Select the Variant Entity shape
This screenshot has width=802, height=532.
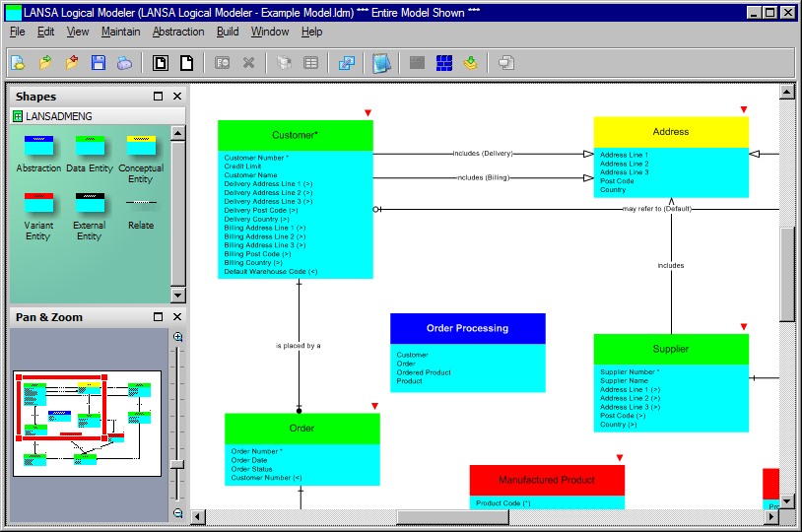[38, 217]
